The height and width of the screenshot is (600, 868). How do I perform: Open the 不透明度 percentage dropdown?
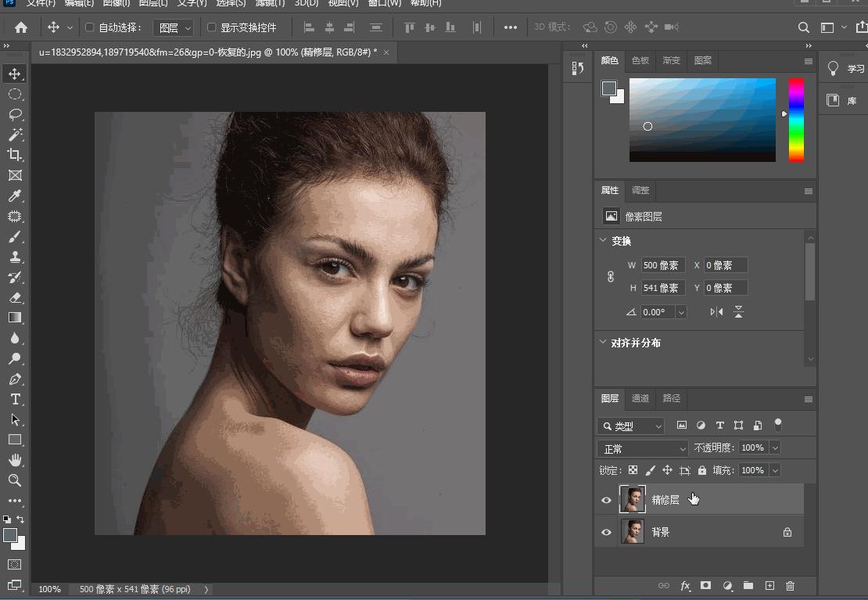tap(775, 448)
